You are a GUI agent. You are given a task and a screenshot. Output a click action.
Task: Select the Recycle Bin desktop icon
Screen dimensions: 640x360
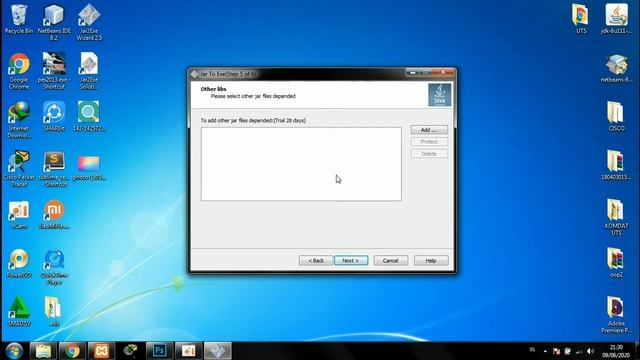(19, 19)
